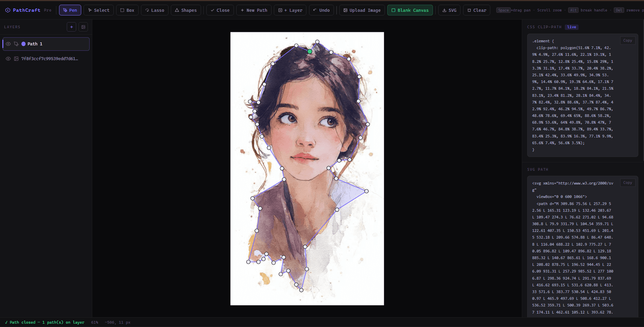This screenshot has height=327, width=644.
Task: Clear the canvas with the Clear button
Action: point(477,10)
